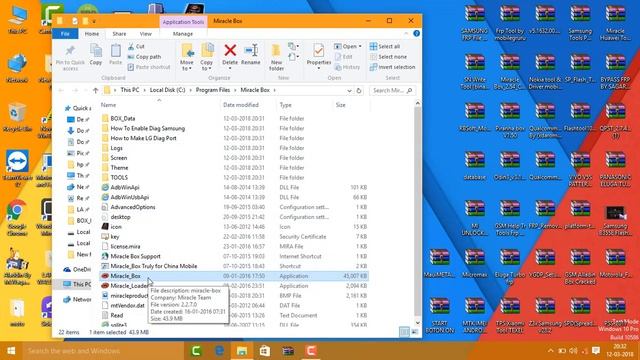Switch to the View ribbon tab
The width and height of the screenshot is (640, 360).
(146, 34)
